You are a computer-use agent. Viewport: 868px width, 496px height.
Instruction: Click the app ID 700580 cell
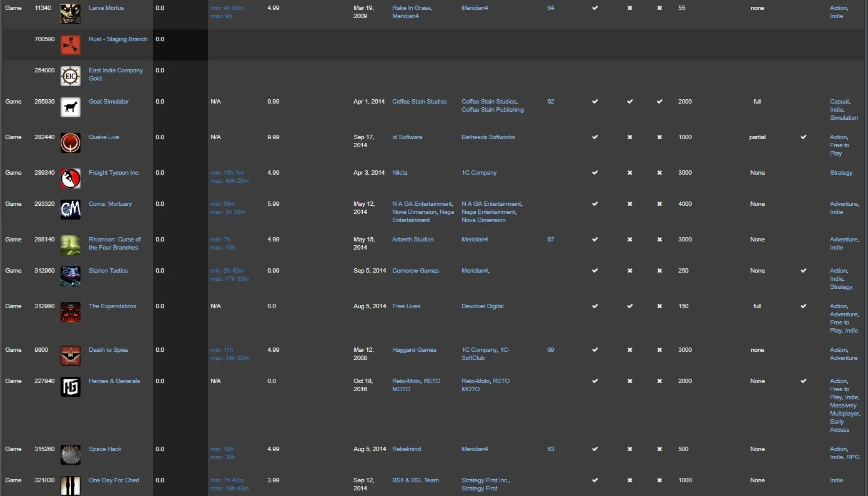pyautogui.click(x=44, y=39)
